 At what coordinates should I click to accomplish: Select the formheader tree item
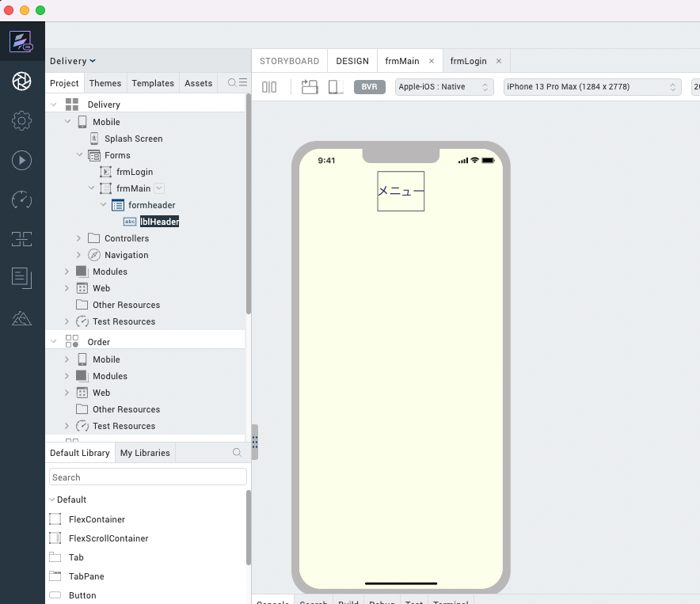pos(151,205)
